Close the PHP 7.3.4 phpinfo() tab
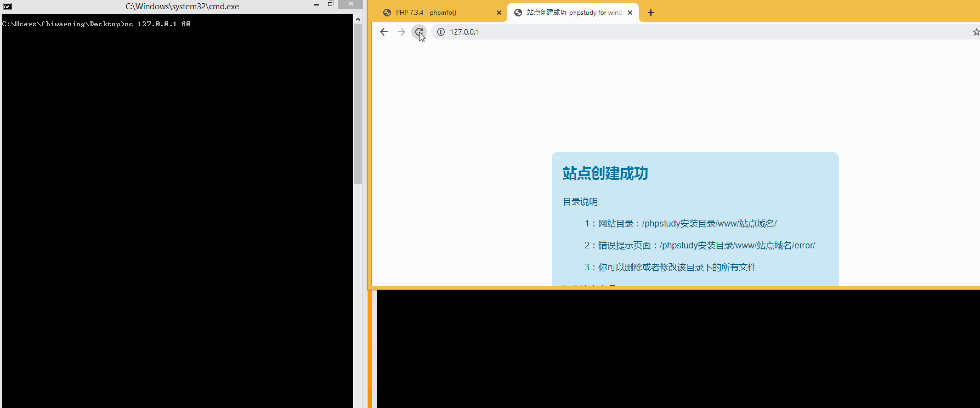The image size is (980, 408). tap(499, 13)
